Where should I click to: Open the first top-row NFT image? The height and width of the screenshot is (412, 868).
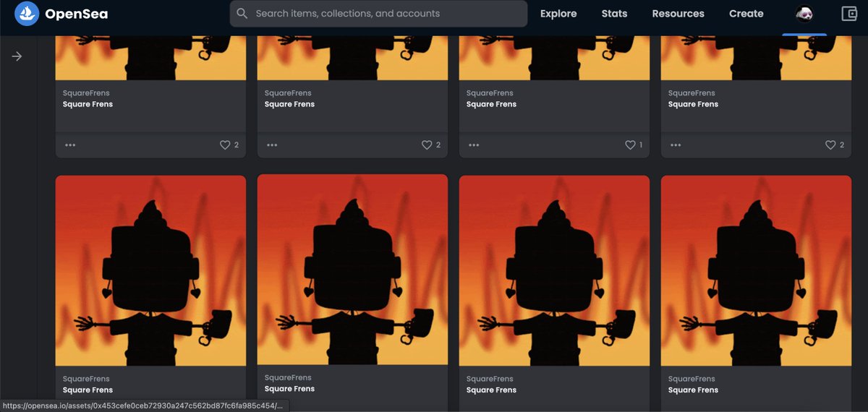click(150, 58)
